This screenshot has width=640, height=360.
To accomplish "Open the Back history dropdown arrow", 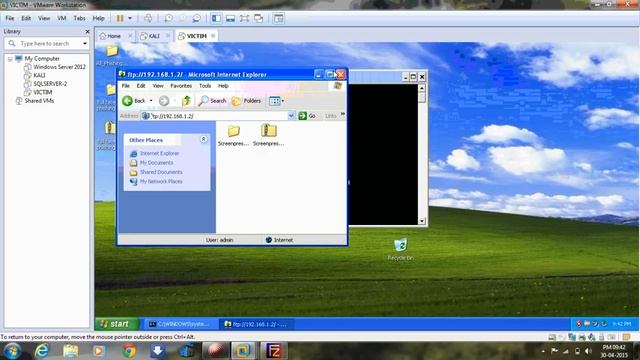I will coord(151,101).
